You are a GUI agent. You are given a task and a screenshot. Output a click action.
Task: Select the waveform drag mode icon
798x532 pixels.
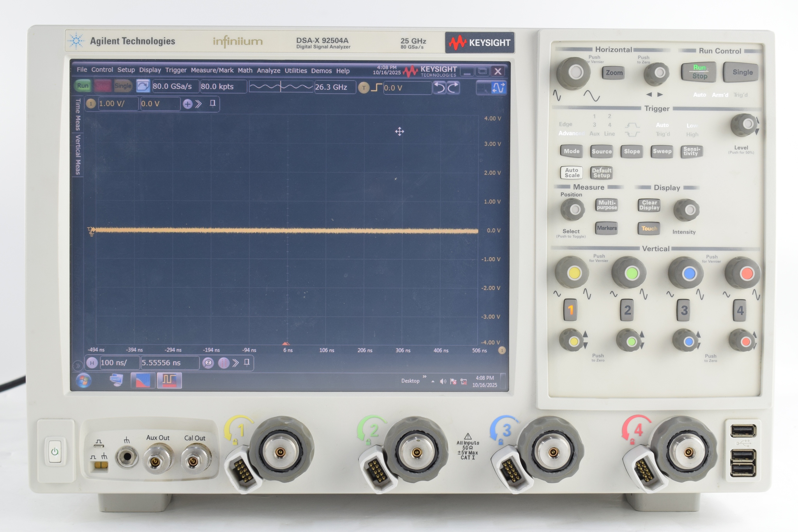coord(498,88)
